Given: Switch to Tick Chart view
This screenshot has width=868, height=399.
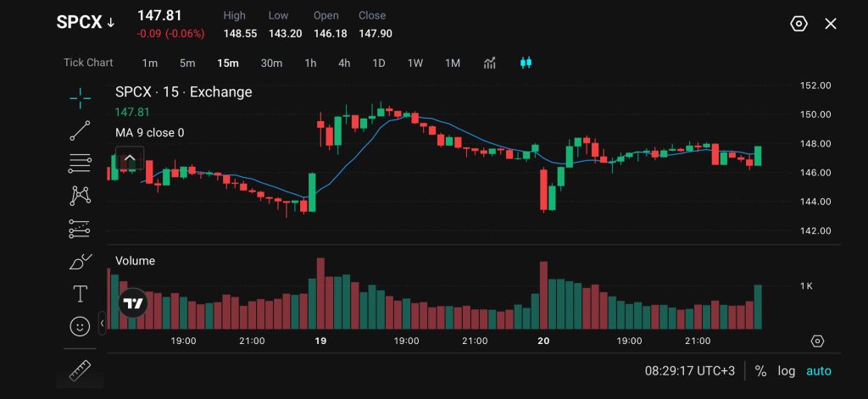Looking at the screenshot, I should click(x=88, y=63).
